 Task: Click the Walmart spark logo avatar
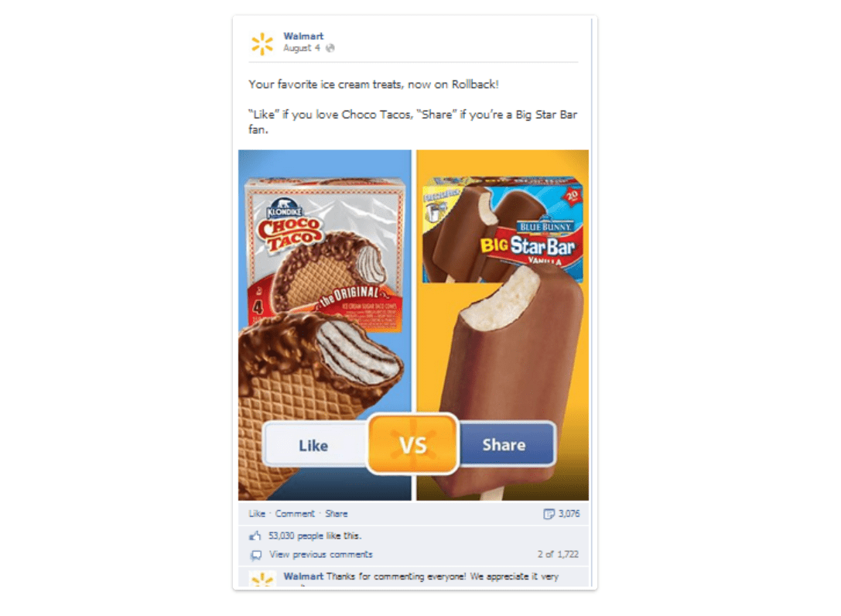pyautogui.click(x=262, y=43)
